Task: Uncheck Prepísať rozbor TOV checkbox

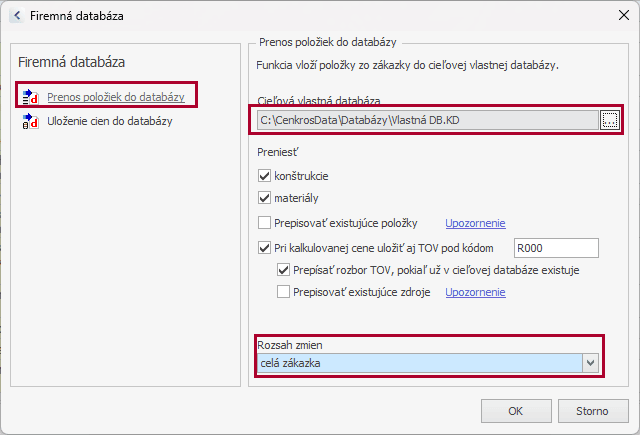Action: [284, 270]
